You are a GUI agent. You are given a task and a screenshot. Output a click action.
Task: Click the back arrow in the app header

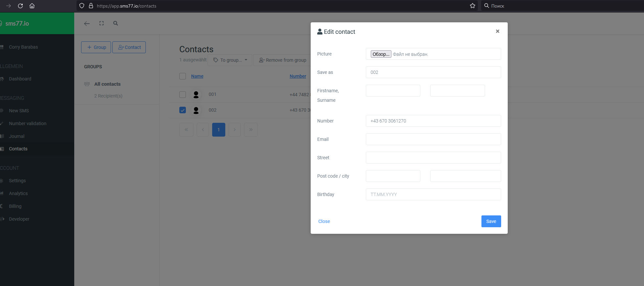(87, 23)
